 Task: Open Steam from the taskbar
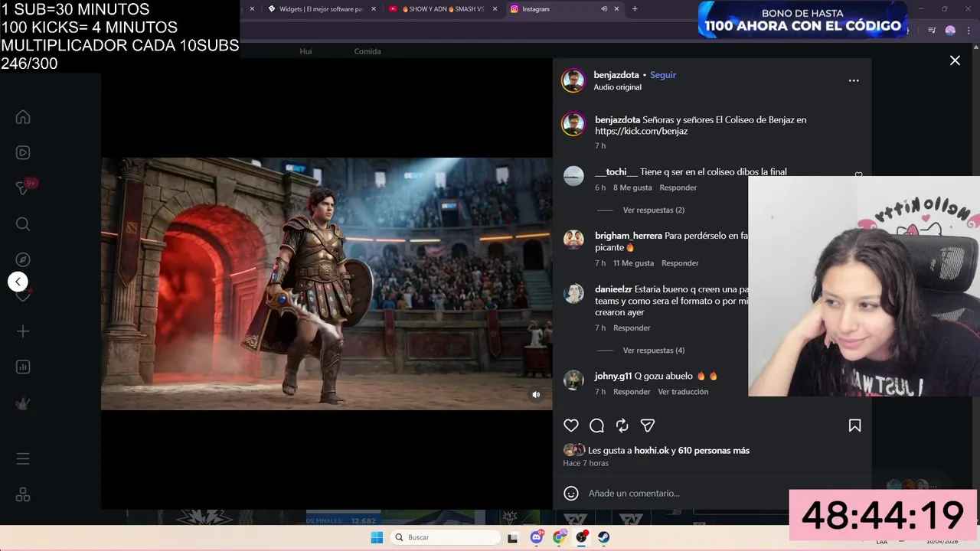[x=604, y=537]
